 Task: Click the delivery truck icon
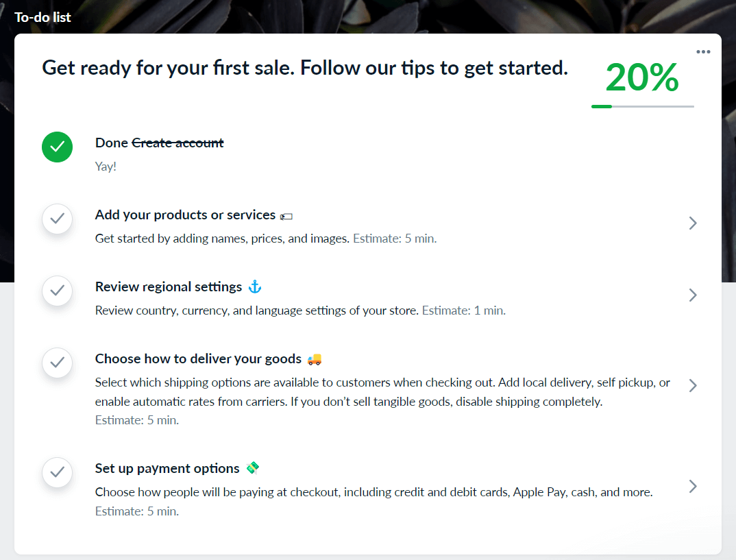pos(315,359)
